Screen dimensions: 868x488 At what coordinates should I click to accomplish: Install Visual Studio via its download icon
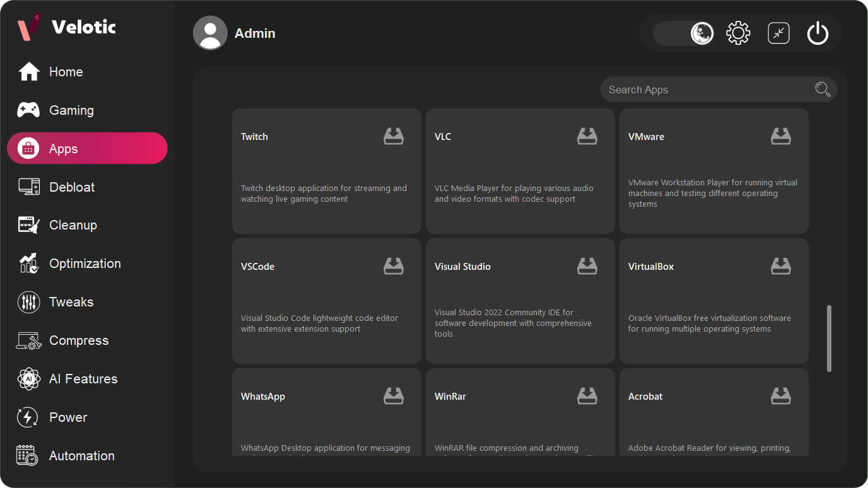tap(587, 266)
